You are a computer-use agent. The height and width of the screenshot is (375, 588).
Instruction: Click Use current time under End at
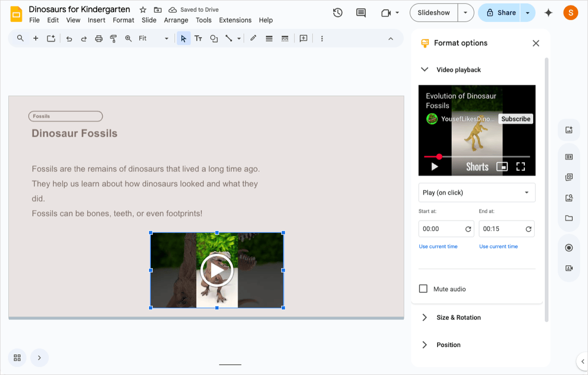(498, 247)
